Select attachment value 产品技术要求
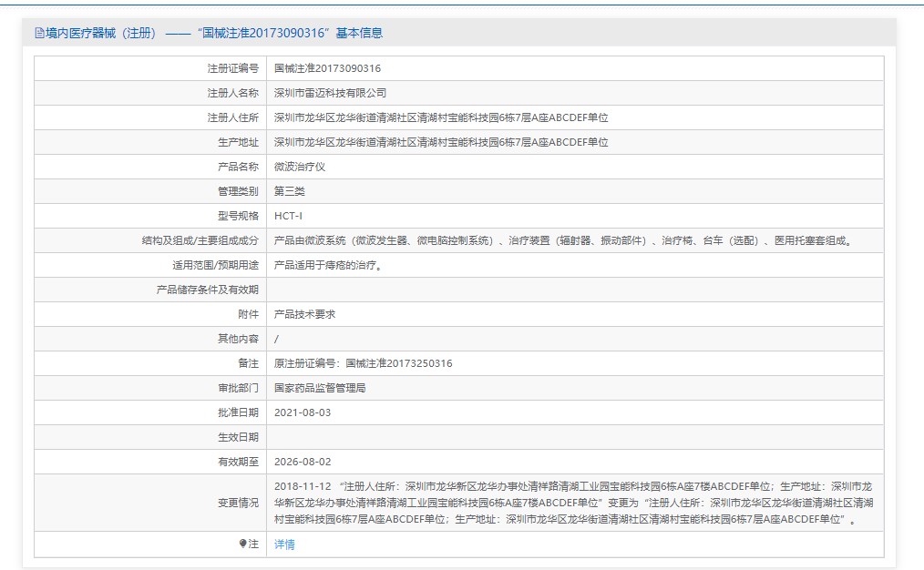 305,314
